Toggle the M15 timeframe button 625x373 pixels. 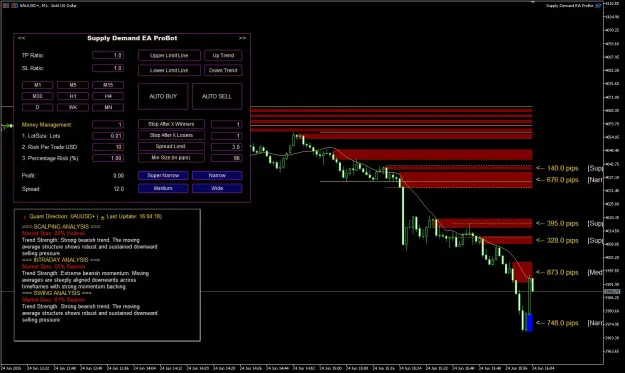tap(108, 85)
